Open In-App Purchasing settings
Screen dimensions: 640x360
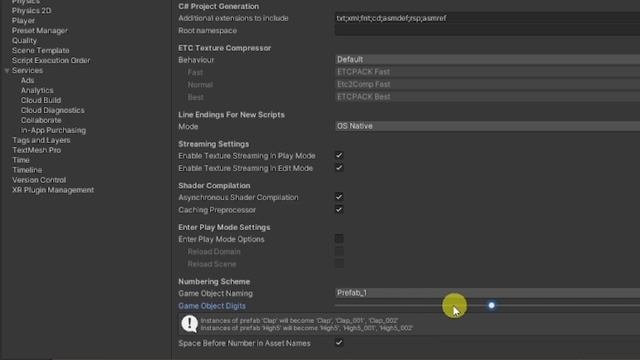53,130
